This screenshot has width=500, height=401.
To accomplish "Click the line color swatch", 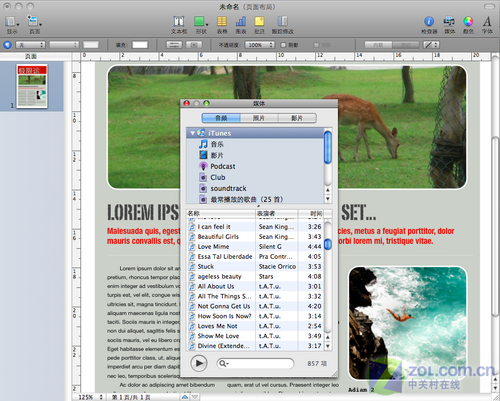I will 91,45.
